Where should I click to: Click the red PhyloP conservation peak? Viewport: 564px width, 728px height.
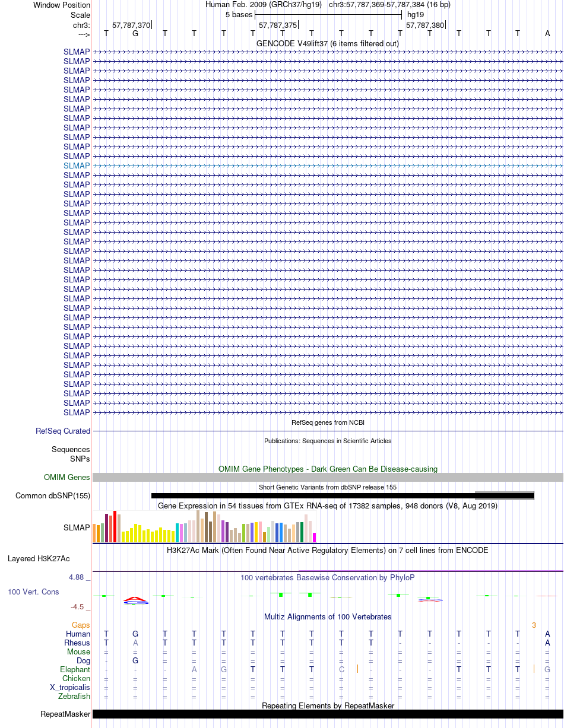tap(135, 598)
